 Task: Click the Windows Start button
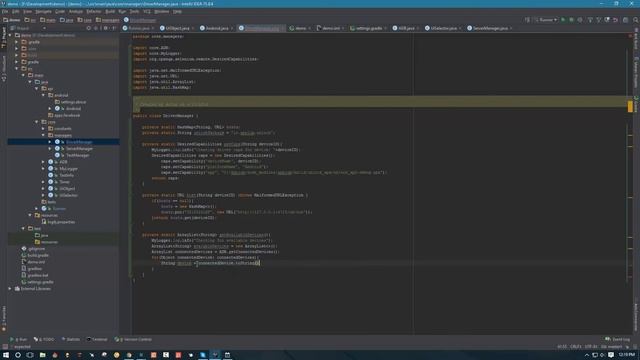coord(6,355)
